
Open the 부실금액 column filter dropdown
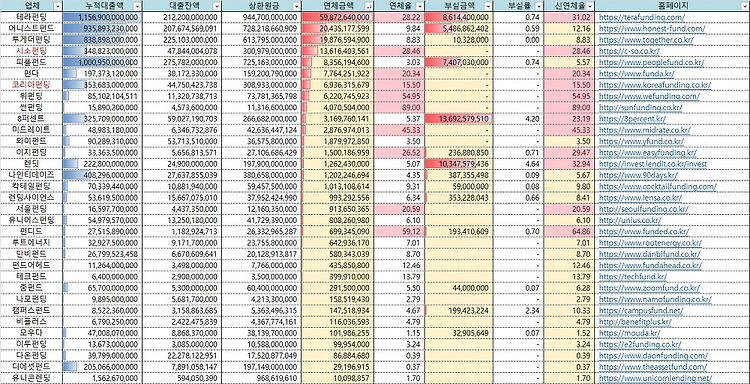[x=488, y=6]
